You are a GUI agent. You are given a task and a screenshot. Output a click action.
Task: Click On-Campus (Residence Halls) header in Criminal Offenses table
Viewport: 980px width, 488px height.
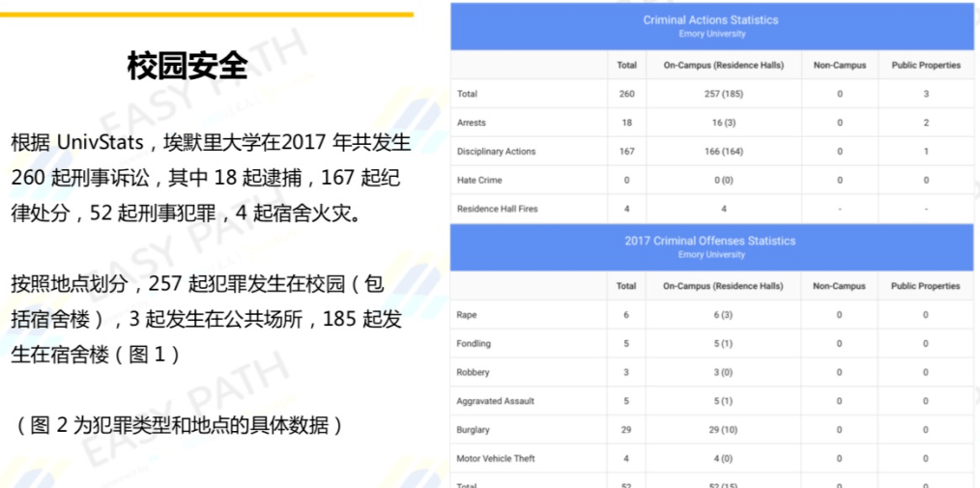[x=723, y=286]
